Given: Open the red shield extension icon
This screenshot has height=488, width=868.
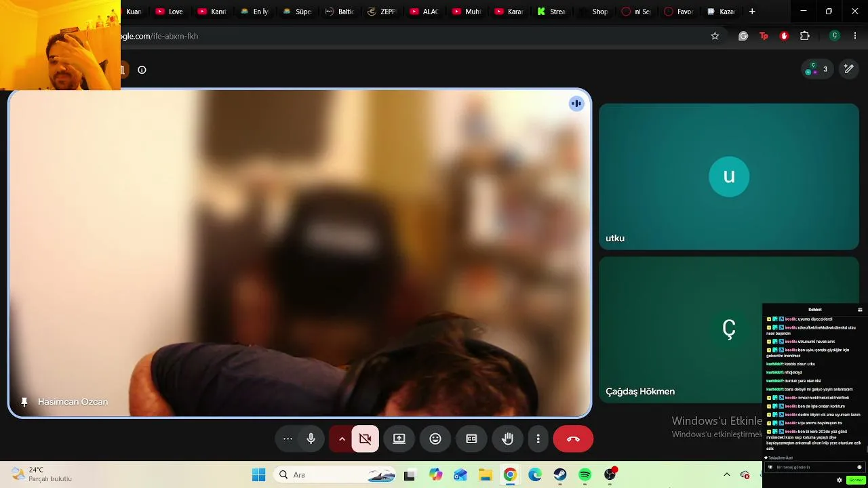Looking at the screenshot, I should point(784,36).
